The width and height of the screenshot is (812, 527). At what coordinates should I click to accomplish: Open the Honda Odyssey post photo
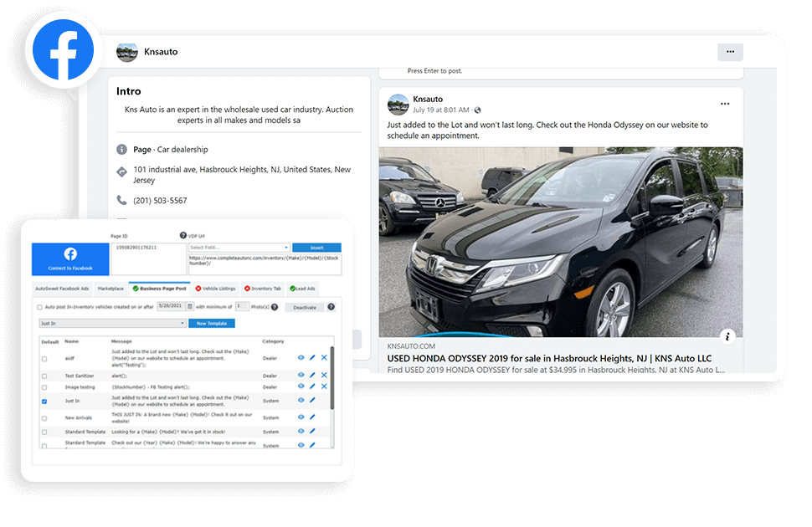click(561, 243)
